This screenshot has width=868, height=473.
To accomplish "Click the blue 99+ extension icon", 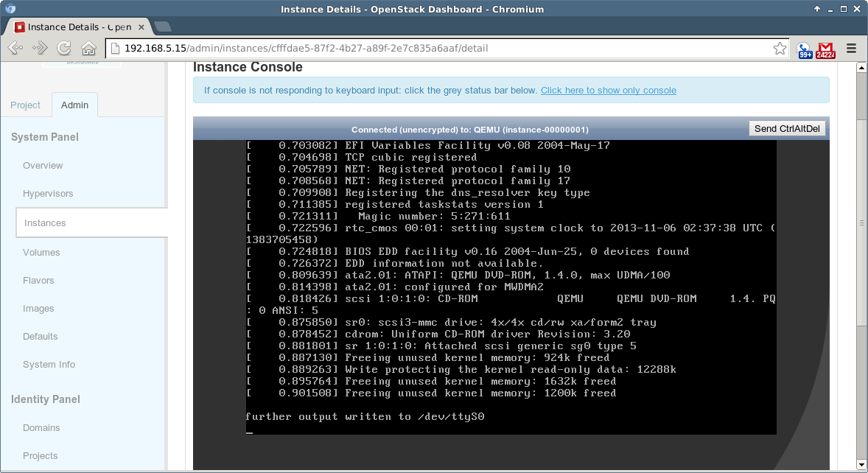I will point(805,49).
